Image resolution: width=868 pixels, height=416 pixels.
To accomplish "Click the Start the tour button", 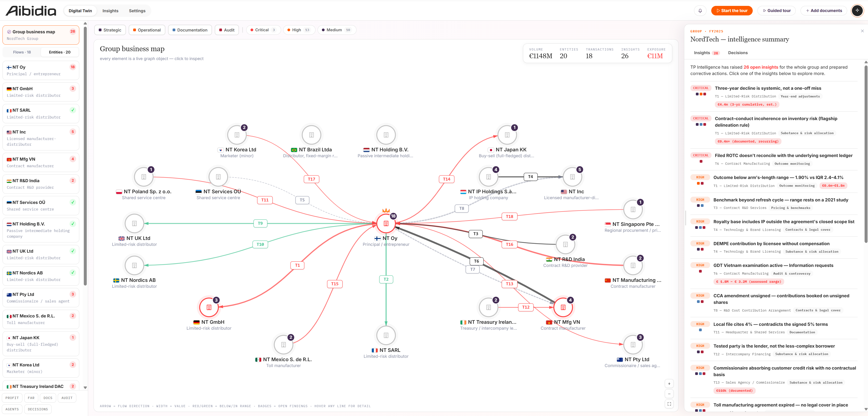I will (x=732, y=11).
